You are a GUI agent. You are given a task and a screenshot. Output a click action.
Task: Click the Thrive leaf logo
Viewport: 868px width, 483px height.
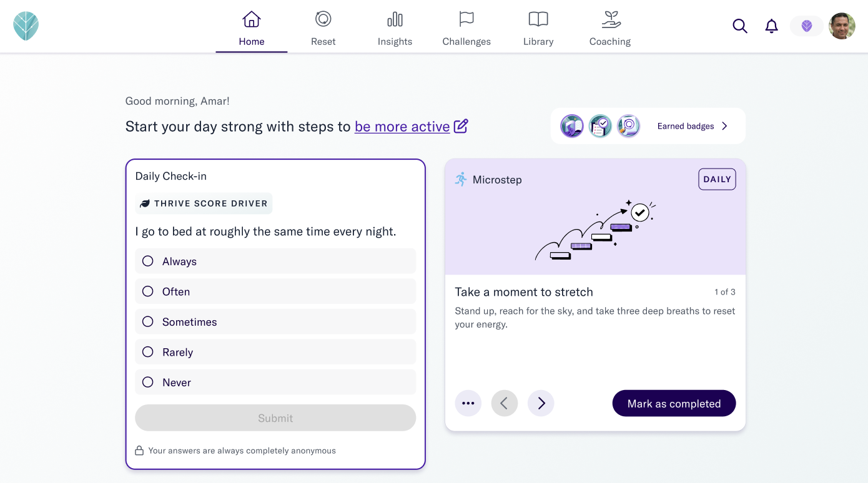pos(26,26)
